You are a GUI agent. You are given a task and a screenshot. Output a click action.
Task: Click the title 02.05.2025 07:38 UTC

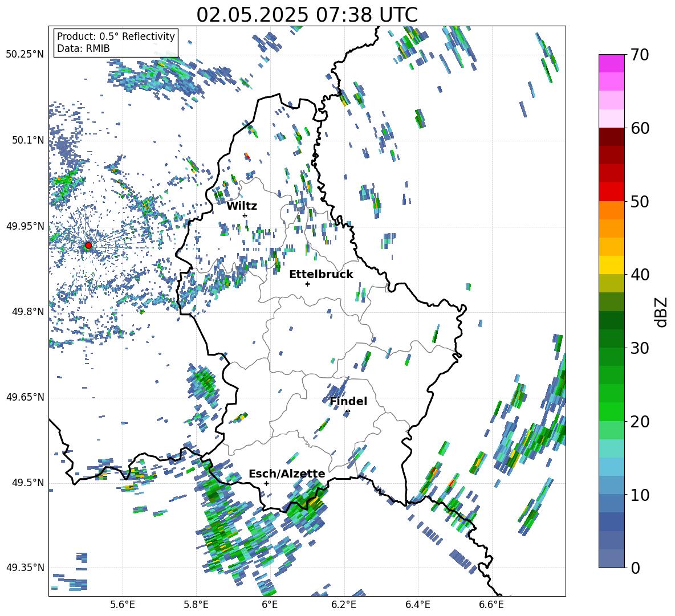[x=307, y=15]
